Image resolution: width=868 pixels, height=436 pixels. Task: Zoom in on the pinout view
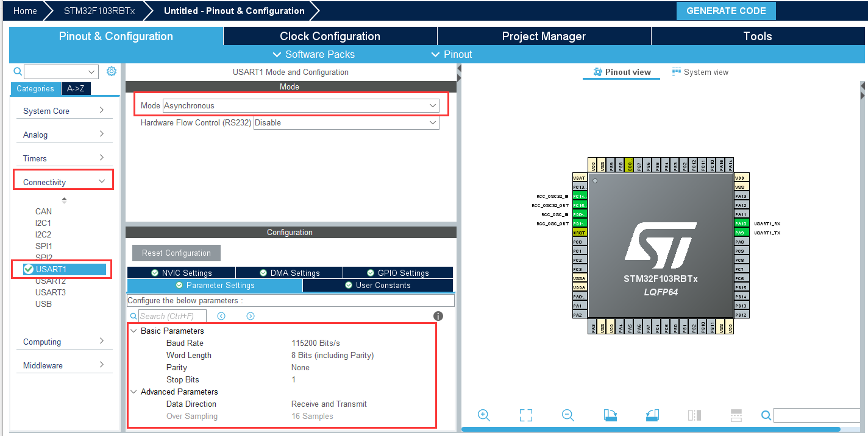coord(484,415)
